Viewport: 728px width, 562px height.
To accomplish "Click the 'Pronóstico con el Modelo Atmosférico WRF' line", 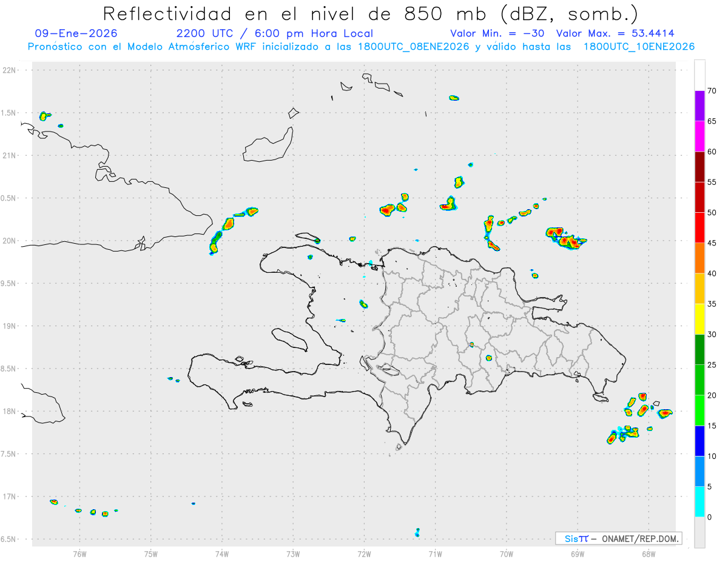I will pyautogui.click(x=361, y=46).
